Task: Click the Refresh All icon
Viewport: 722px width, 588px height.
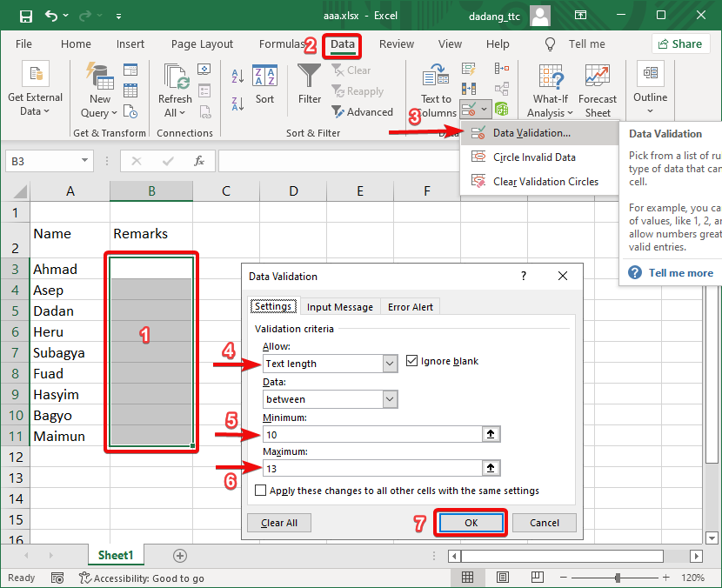Action: point(175,77)
